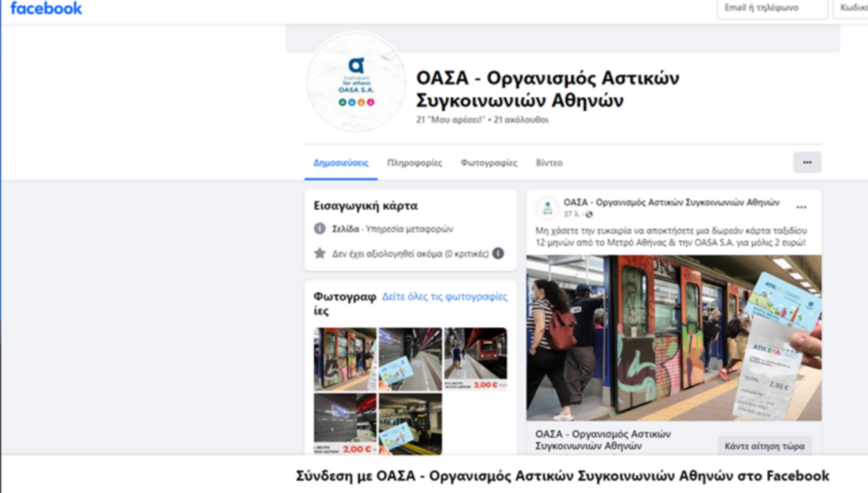Switch to the Πληροφορίες tab

click(415, 163)
